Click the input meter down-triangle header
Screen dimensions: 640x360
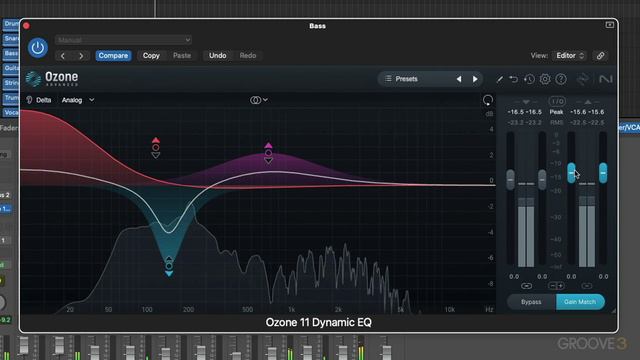tap(526, 102)
